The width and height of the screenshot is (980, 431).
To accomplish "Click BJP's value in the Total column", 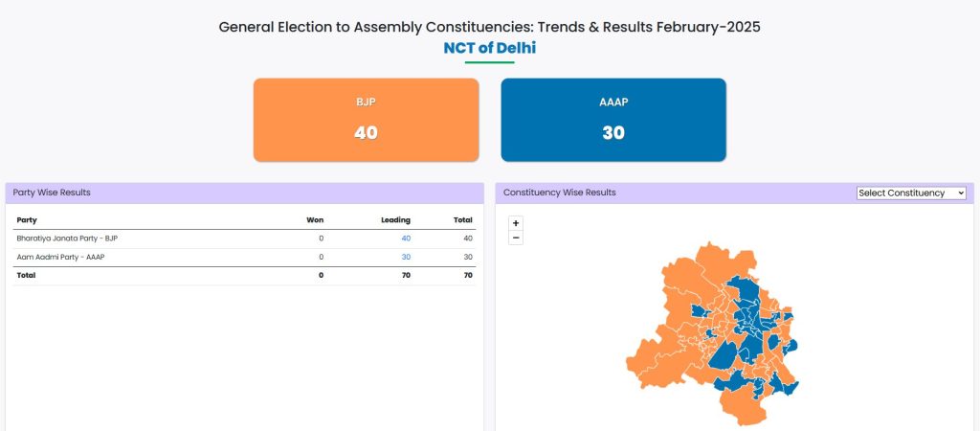I will pos(467,238).
